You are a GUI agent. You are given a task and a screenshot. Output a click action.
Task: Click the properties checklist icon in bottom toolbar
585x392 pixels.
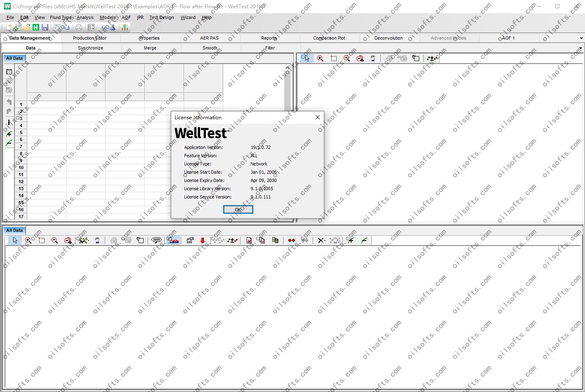(x=190, y=240)
